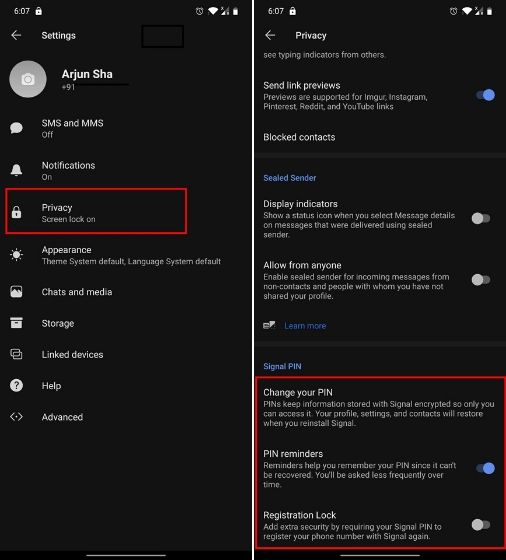Tap 'Screen lock on' subtitle

[x=69, y=219]
